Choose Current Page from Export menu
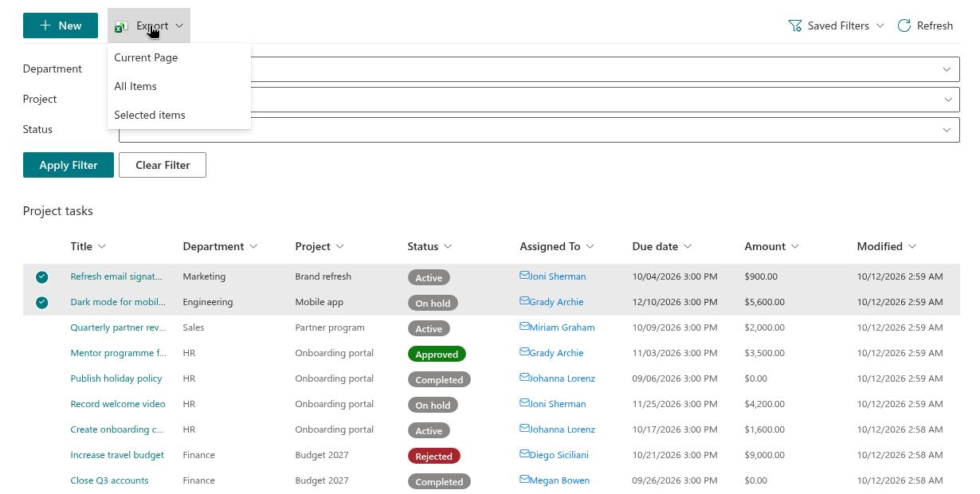Screen dimensions: 980x494 179,57
